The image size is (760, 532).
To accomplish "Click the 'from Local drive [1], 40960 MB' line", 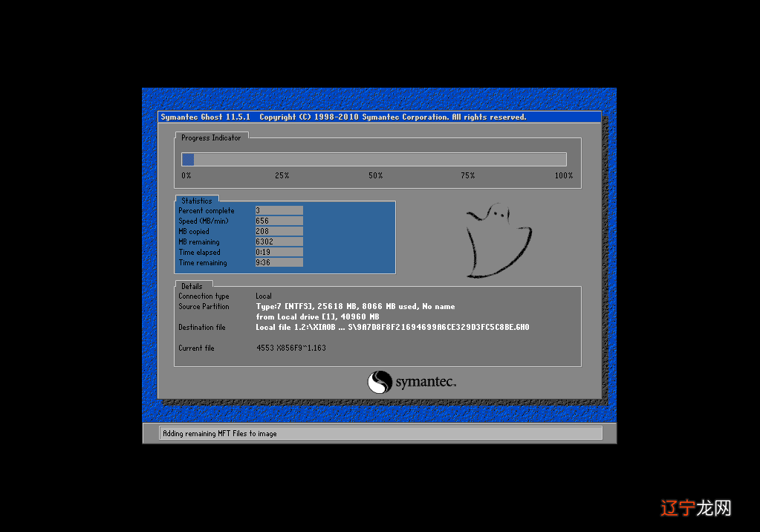I will [317, 317].
